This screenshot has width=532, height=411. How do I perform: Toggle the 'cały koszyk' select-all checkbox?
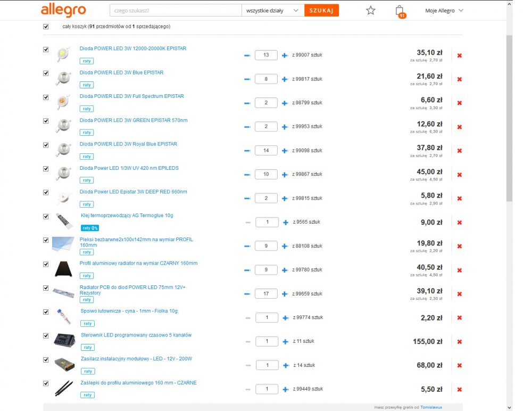pyautogui.click(x=46, y=26)
